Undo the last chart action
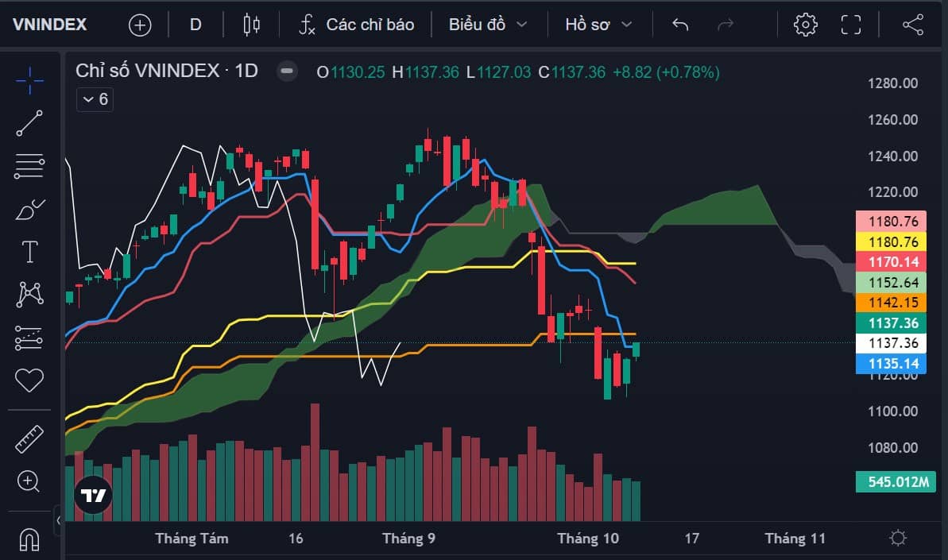Viewport: 948px width, 560px height. pyautogui.click(x=680, y=25)
